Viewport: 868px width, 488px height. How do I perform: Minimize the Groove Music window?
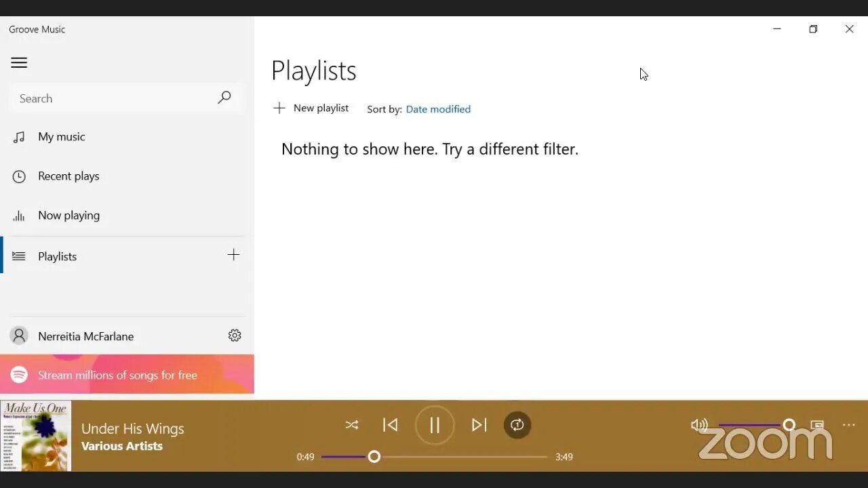point(777,29)
